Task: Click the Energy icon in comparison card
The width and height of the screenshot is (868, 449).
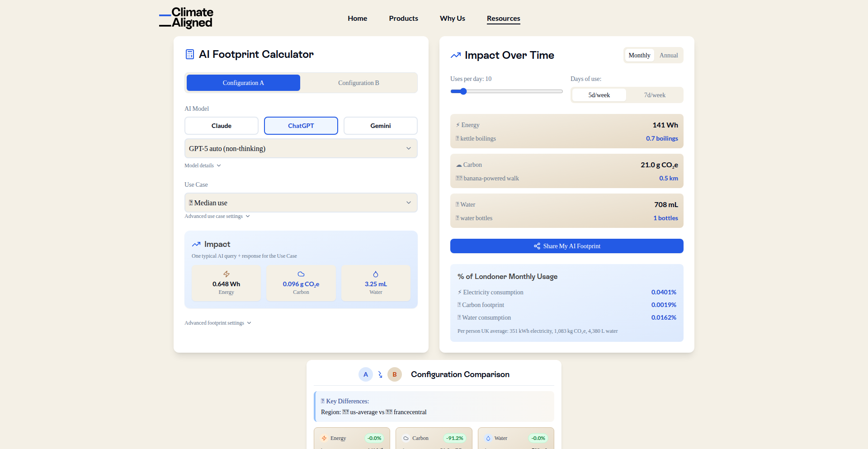Action: click(324, 438)
